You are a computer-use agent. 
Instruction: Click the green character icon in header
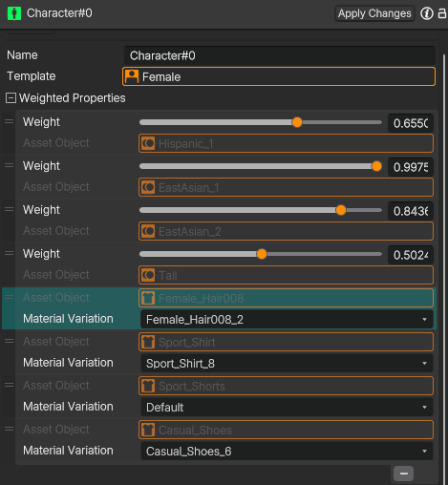click(14, 13)
